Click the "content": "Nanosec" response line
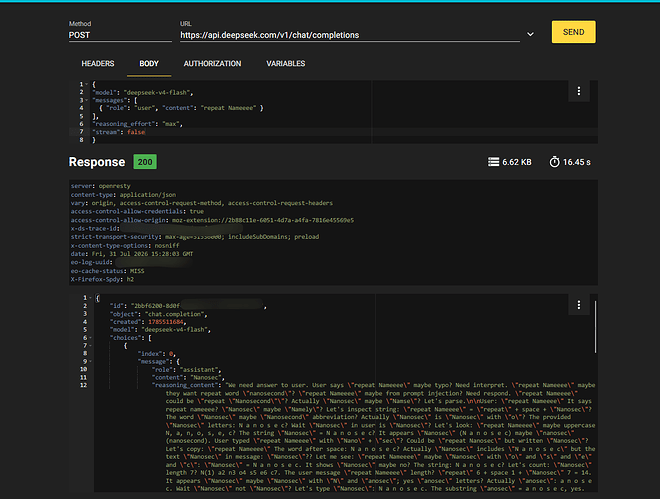660x499 pixels. pos(188,377)
